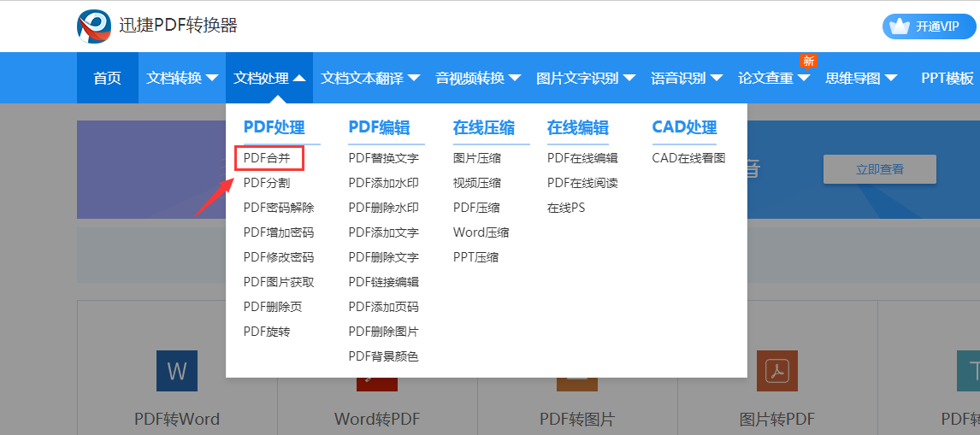Open CAD在线看图 link

688,158
